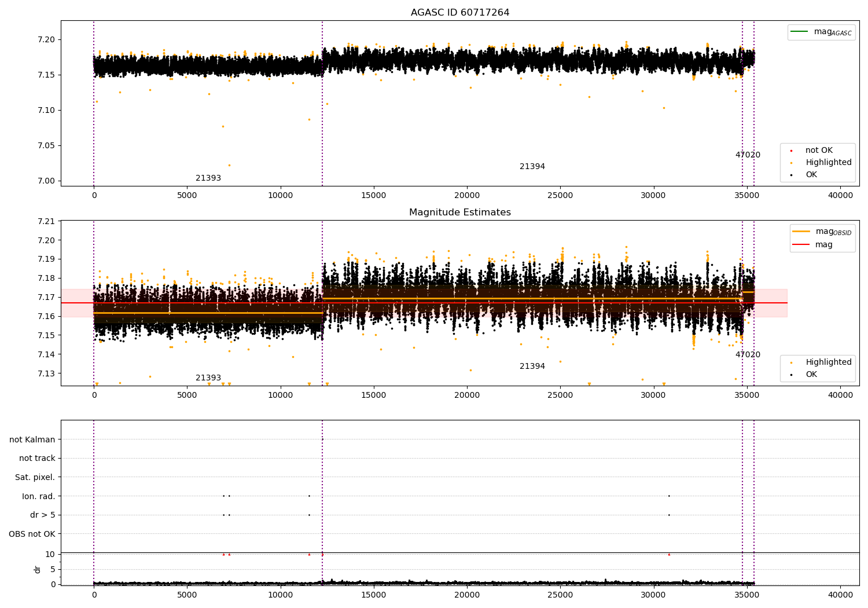Click the 21393 obsid annotation in the top plot

[x=208, y=178]
